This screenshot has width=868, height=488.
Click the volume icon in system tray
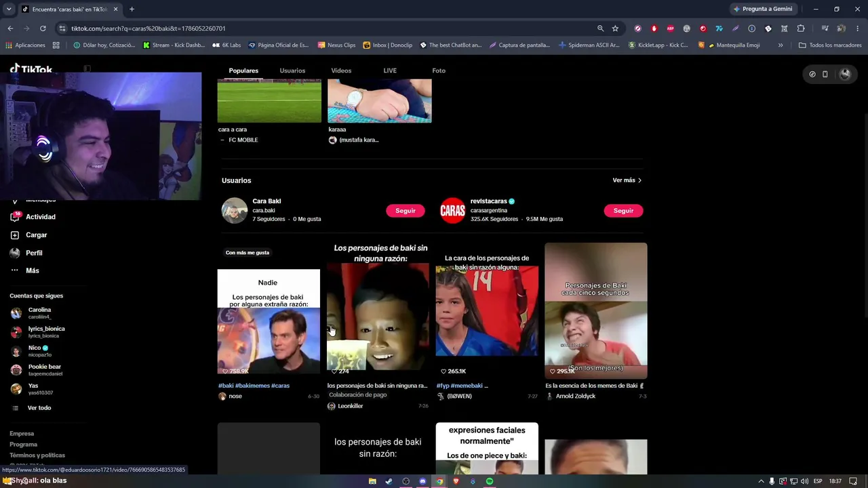pyautogui.click(x=804, y=481)
